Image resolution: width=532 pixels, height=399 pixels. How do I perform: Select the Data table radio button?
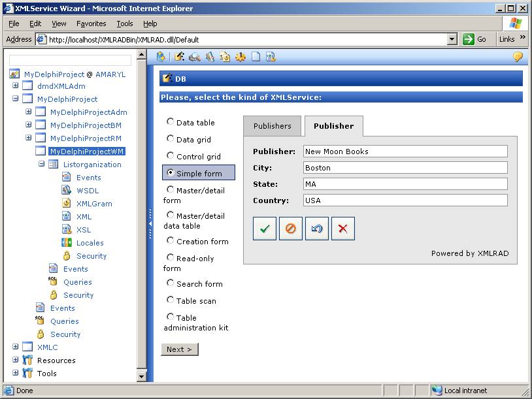(171, 121)
